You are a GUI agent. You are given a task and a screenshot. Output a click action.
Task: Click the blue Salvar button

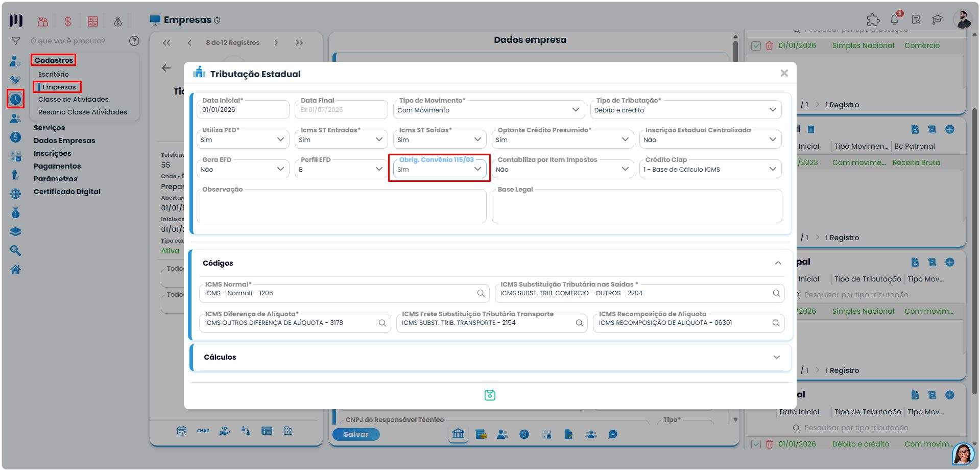pos(356,434)
